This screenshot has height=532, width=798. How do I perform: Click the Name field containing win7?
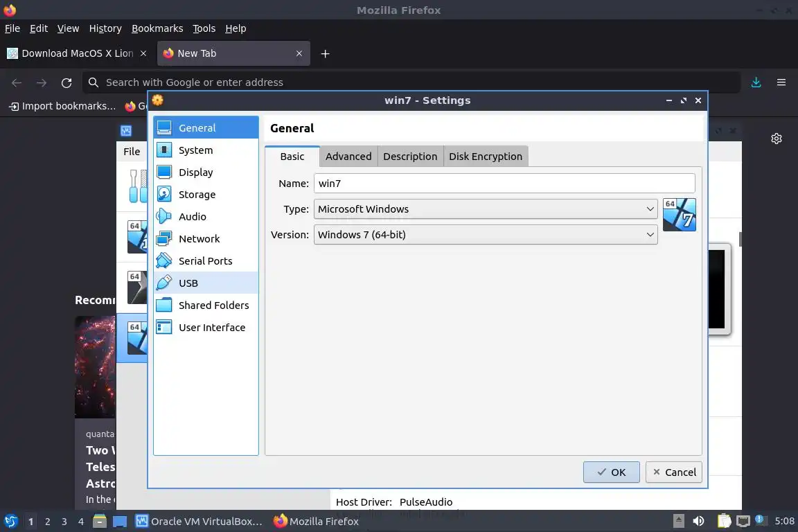tap(504, 184)
